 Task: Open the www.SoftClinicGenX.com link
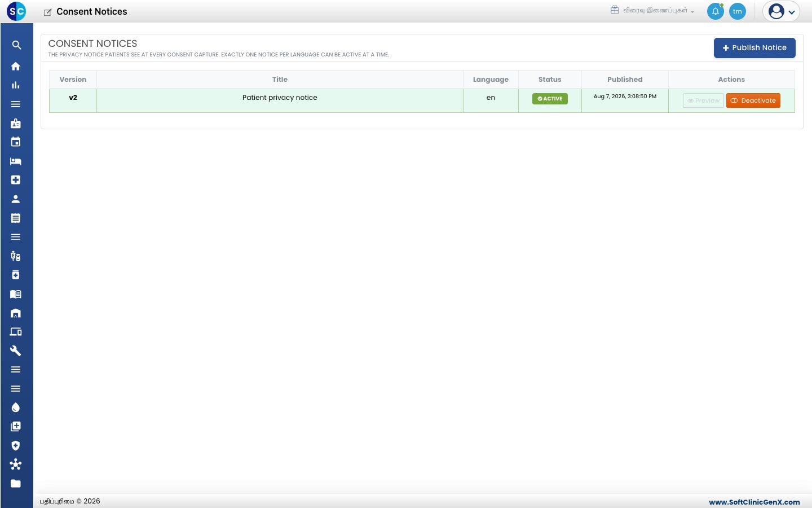(x=754, y=502)
